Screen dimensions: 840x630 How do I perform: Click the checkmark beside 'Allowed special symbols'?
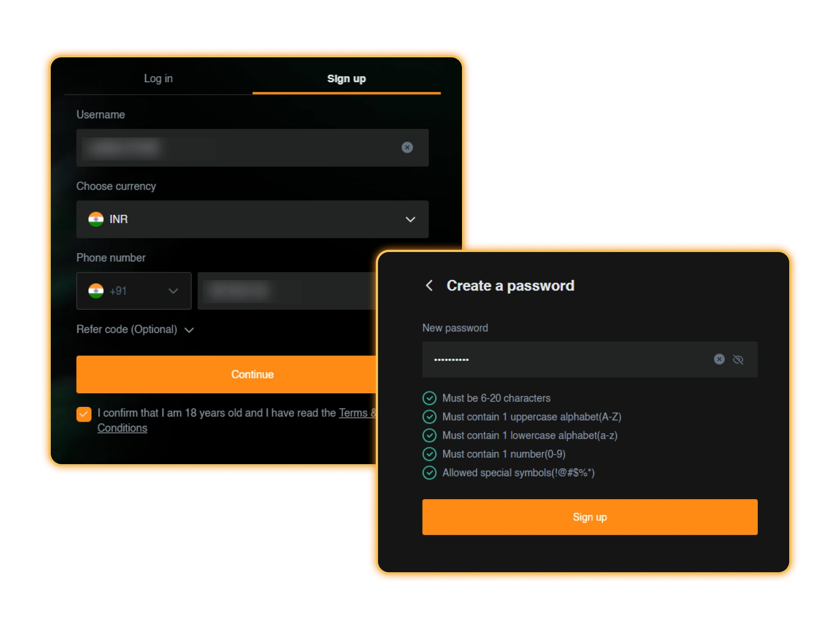tap(430, 472)
